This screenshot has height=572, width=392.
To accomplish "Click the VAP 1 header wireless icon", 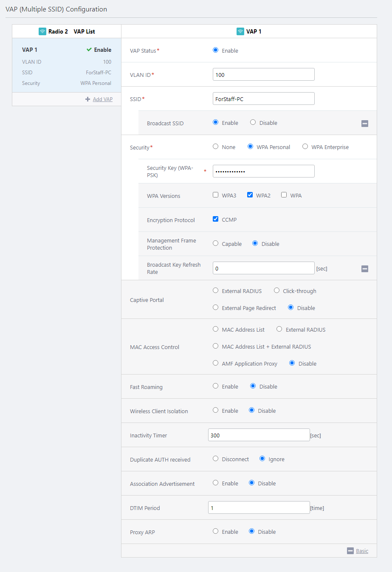I will 240,31.
